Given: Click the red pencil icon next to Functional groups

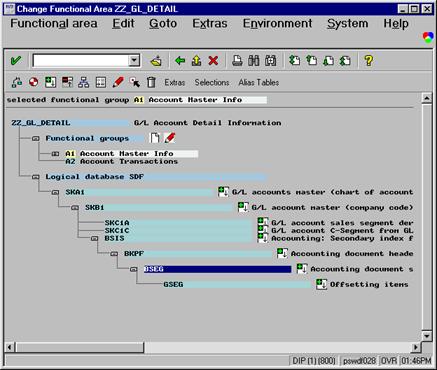Looking at the screenshot, I should tap(170, 138).
